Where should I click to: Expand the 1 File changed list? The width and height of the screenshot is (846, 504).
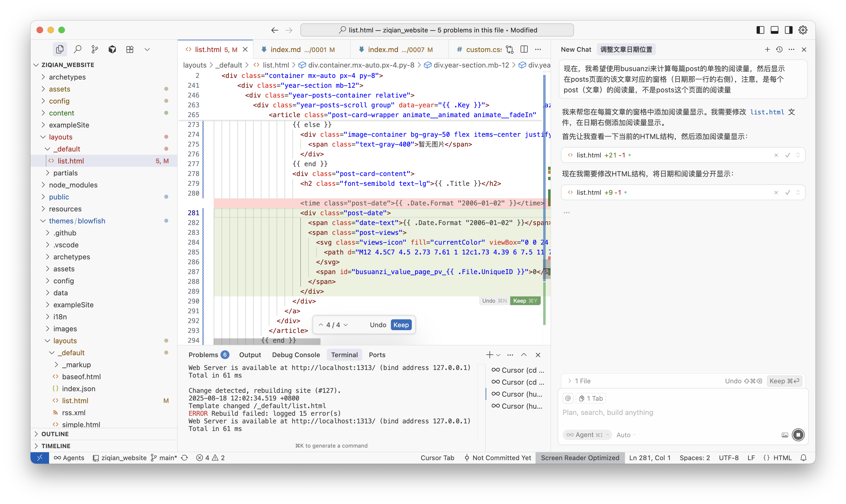click(580, 381)
